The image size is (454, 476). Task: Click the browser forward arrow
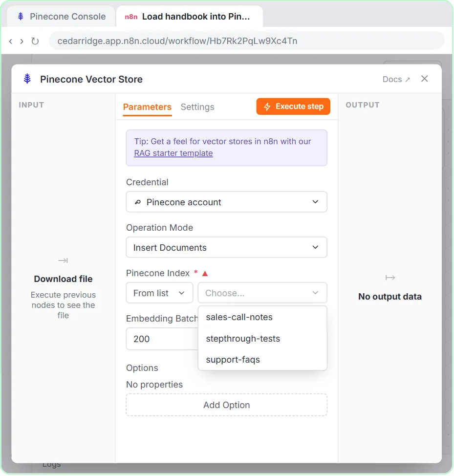tap(22, 41)
